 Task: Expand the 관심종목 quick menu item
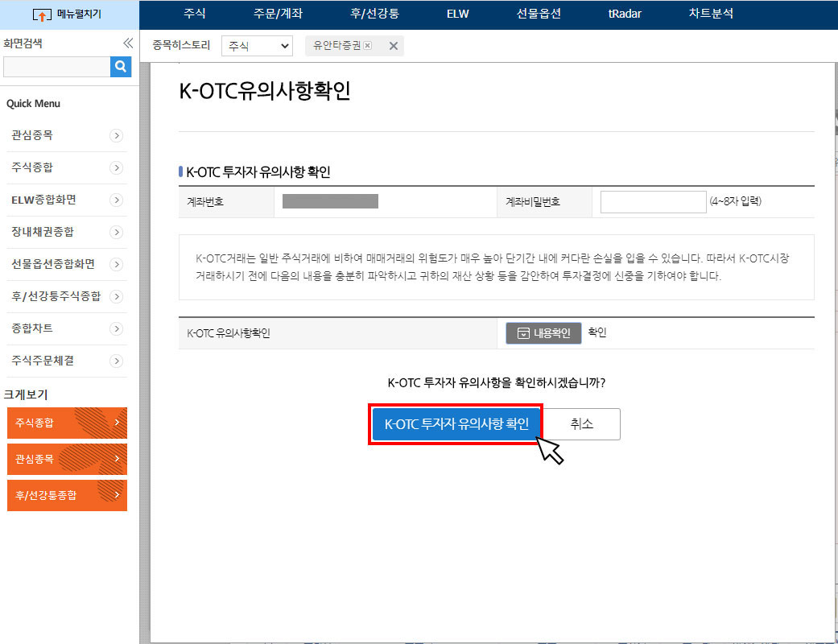(66, 134)
